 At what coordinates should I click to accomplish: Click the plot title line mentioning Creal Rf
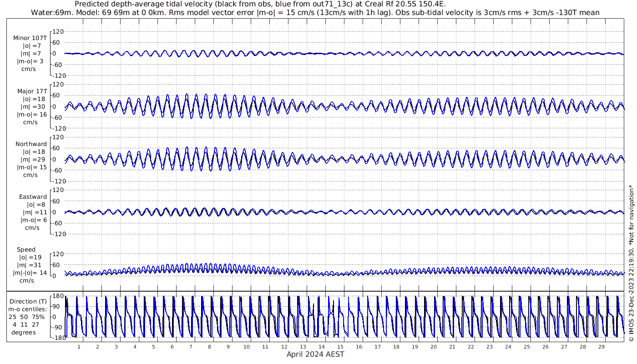[260, 4]
